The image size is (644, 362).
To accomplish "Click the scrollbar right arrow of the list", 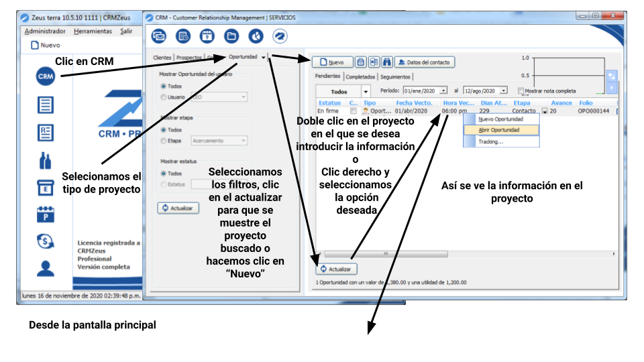I will (x=614, y=254).
